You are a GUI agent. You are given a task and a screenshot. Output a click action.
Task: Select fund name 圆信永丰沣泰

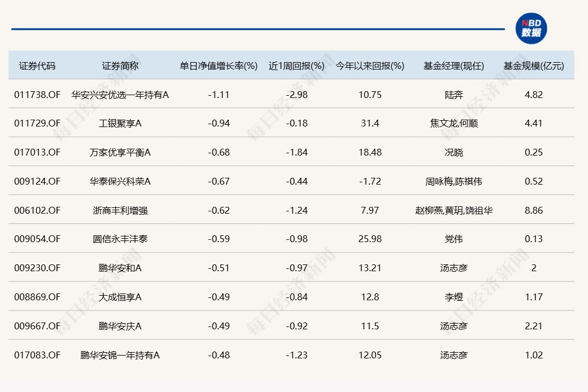[120, 239]
